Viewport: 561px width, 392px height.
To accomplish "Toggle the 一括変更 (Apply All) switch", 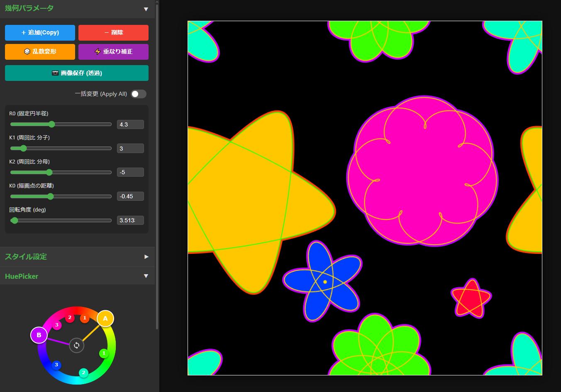I will pos(139,94).
